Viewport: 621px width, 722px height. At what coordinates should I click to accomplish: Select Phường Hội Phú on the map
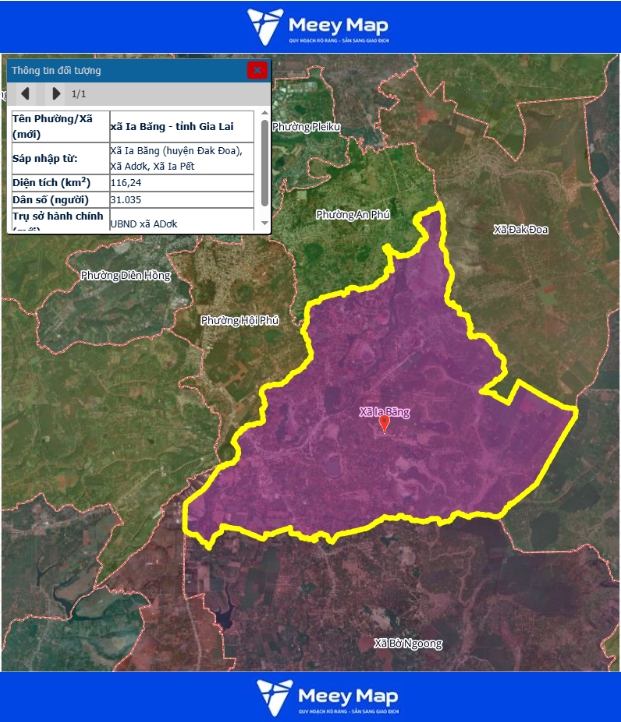tap(239, 320)
